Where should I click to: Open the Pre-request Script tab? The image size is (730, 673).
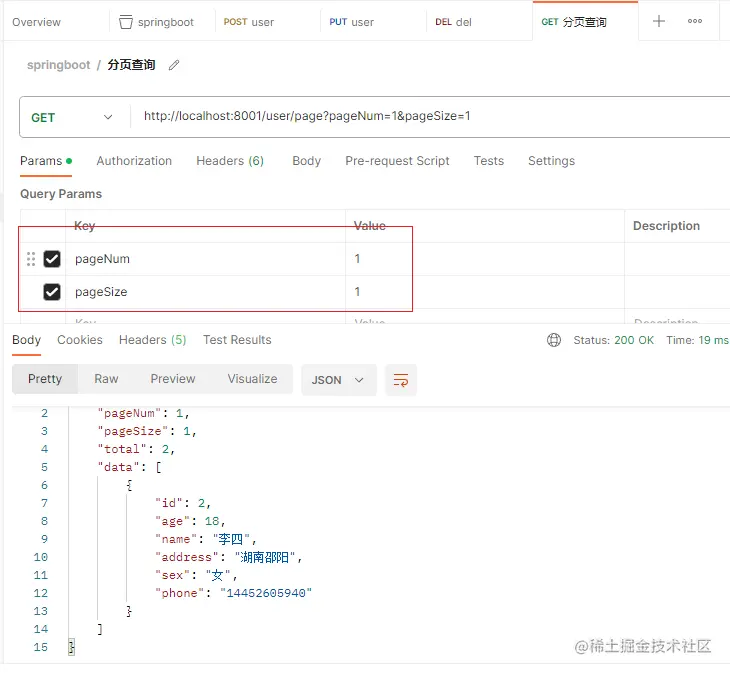tap(397, 161)
